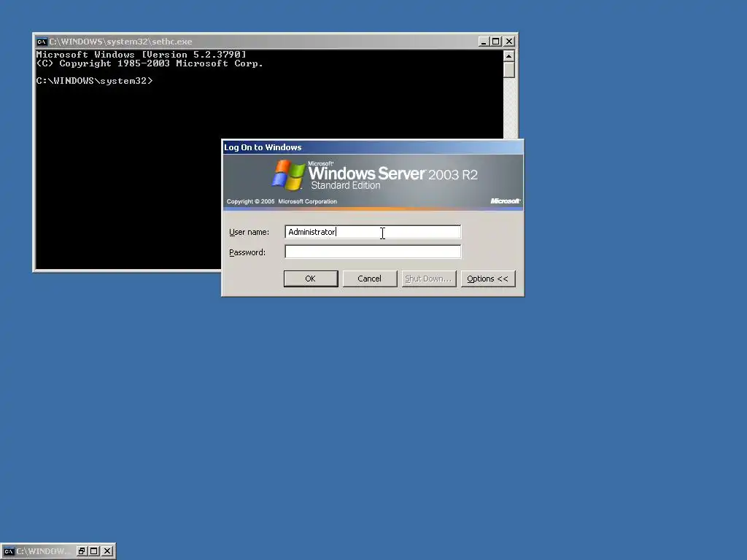Maximize the minimized console at bottom-left
Screen dimensions: 747x560
94,551
